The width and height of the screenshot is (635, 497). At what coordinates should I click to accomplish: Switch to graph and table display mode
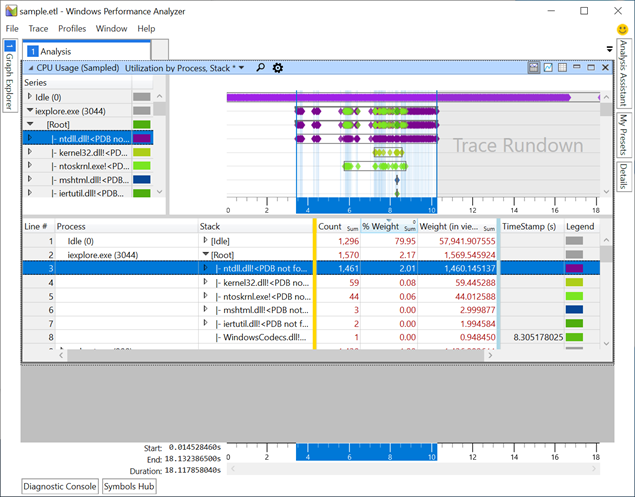coord(532,68)
